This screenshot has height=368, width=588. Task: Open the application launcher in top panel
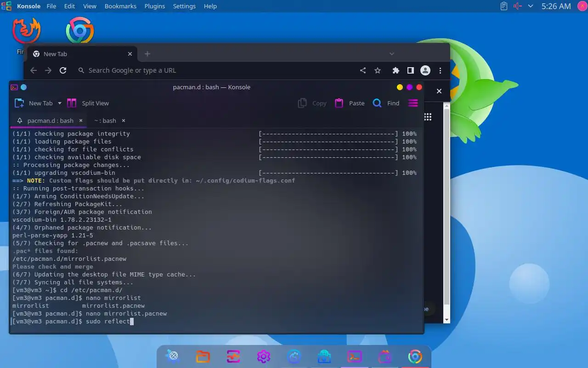pyautogui.click(x=6, y=6)
